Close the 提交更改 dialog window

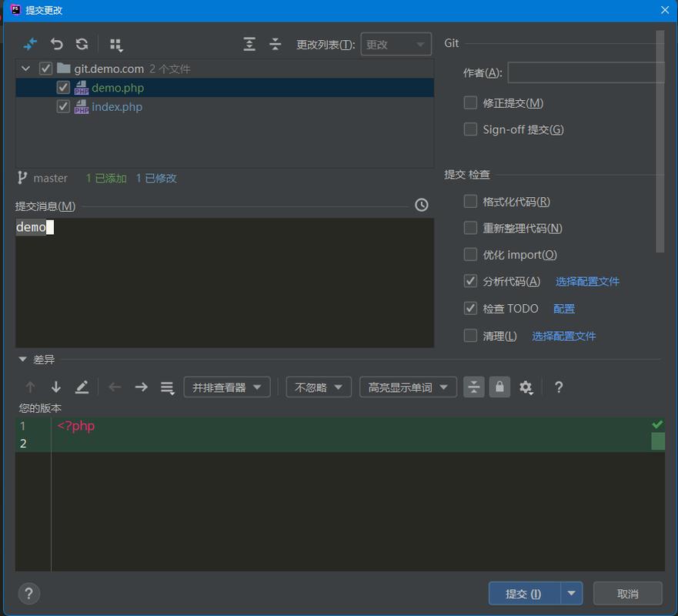[665, 10]
